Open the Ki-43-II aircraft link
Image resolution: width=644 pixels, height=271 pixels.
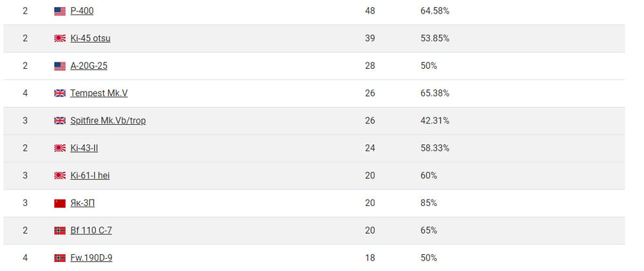pyautogui.click(x=84, y=148)
